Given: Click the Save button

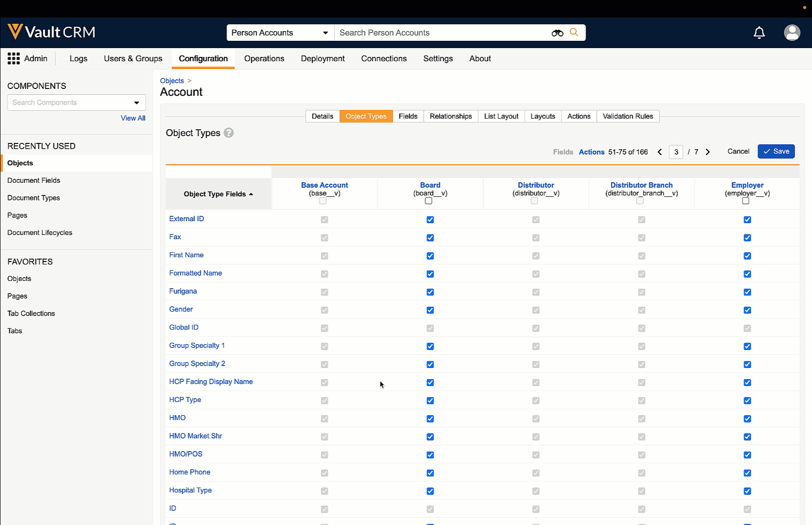Looking at the screenshot, I should [x=776, y=152].
